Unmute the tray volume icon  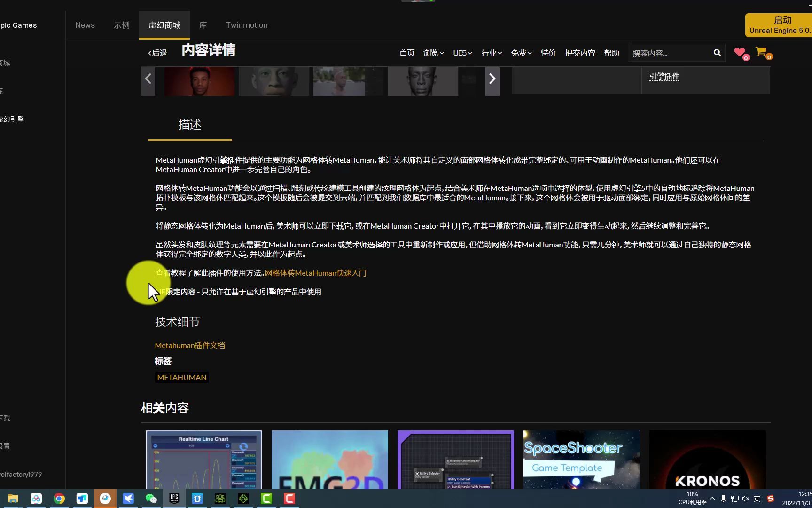pyautogui.click(x=746, y=499)
